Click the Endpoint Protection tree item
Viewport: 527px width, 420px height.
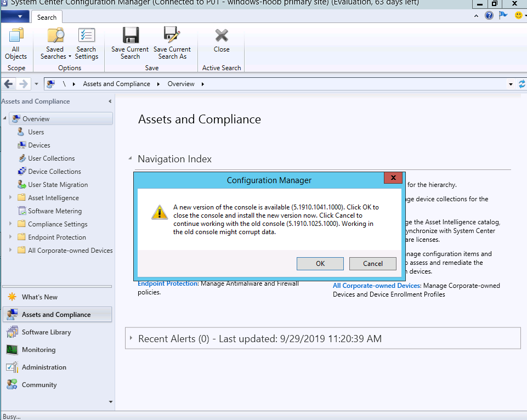[x=57, y=237]
